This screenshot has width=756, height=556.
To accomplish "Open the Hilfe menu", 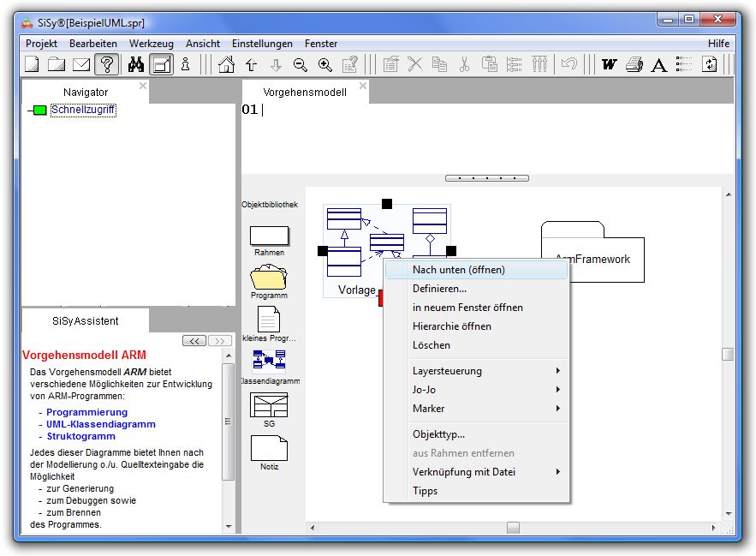I will pyautogui.click(x=718, y=44).
